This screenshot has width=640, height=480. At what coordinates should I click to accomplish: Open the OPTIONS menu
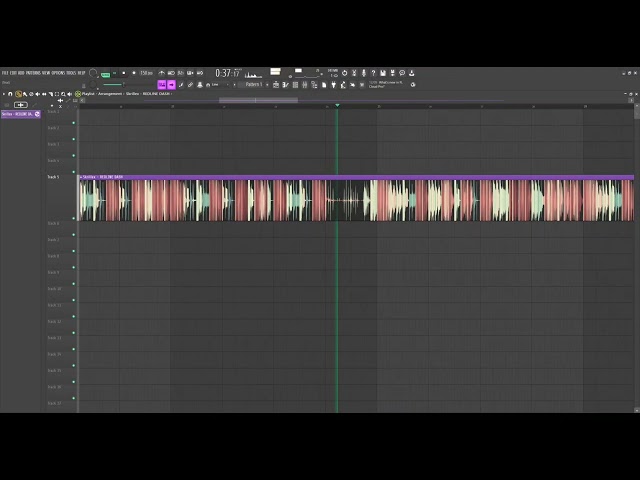point(58,73)
